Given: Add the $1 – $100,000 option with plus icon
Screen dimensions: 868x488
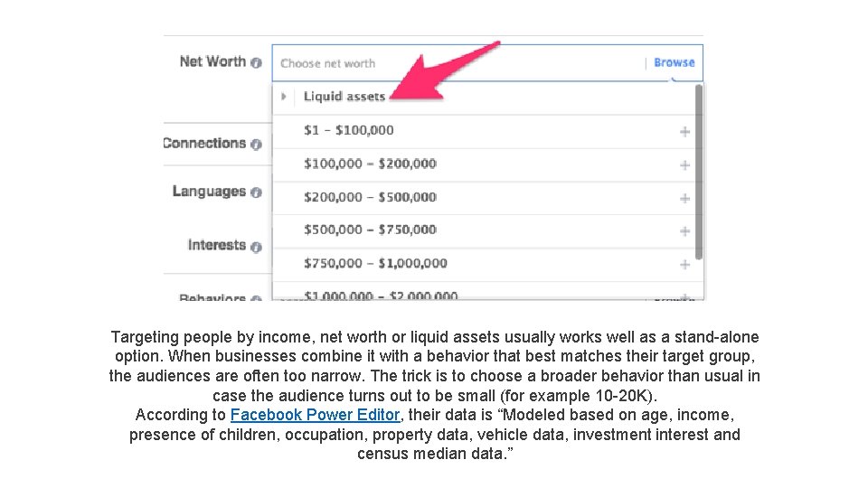Looking at the screenshot, I should [684, 132].
